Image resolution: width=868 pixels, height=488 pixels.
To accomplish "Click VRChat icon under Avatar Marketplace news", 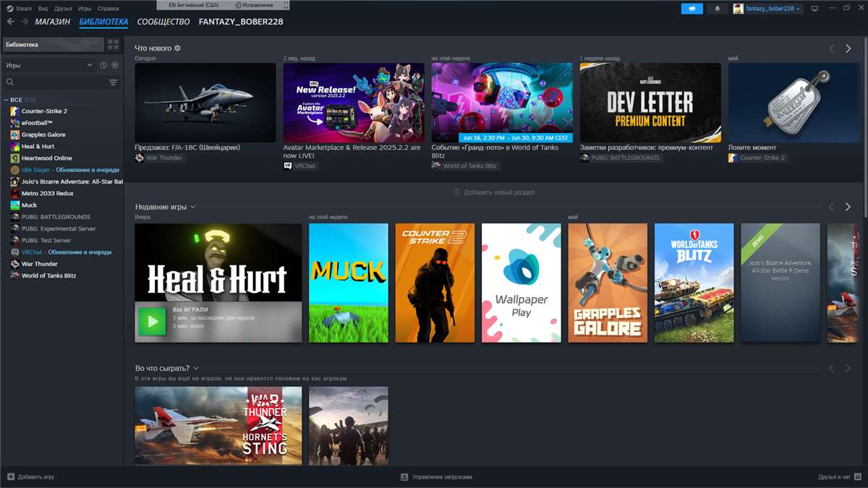I will click(288, 166).
